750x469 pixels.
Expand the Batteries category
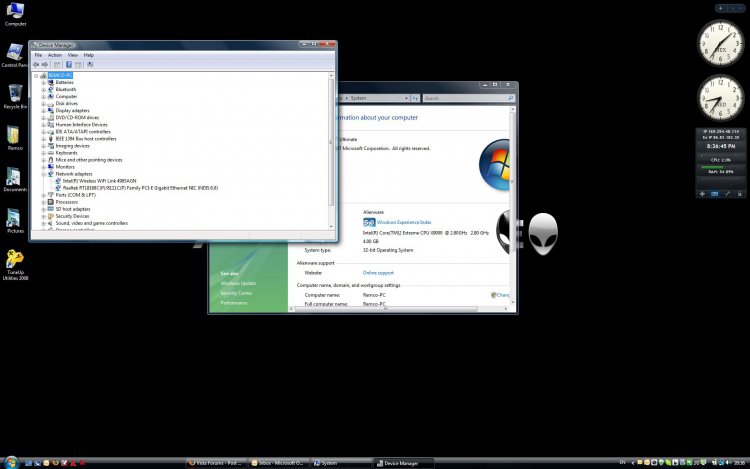[44, 83]
